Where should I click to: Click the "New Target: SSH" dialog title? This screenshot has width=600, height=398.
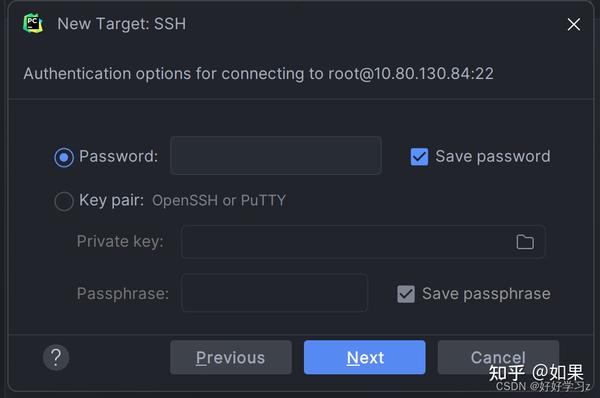pos(122,24)
